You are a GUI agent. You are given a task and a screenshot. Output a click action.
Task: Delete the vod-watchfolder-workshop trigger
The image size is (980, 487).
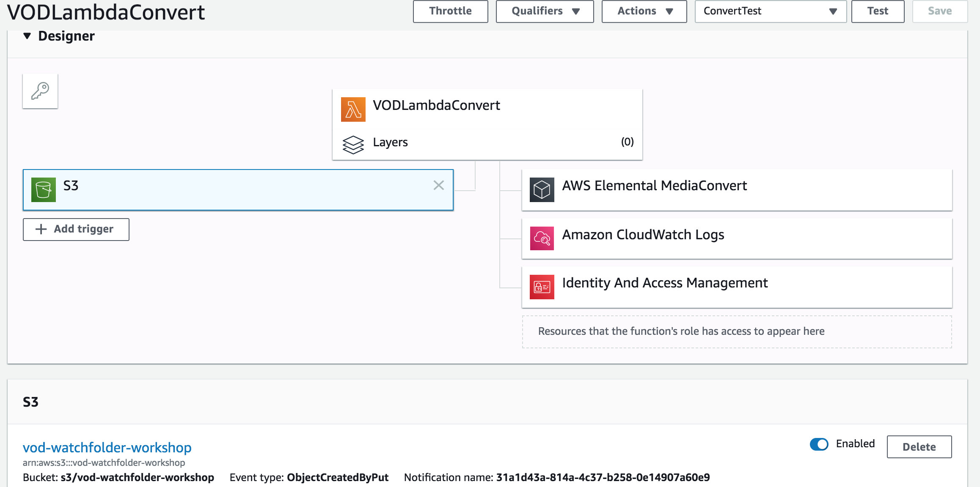tap(919, 447)
